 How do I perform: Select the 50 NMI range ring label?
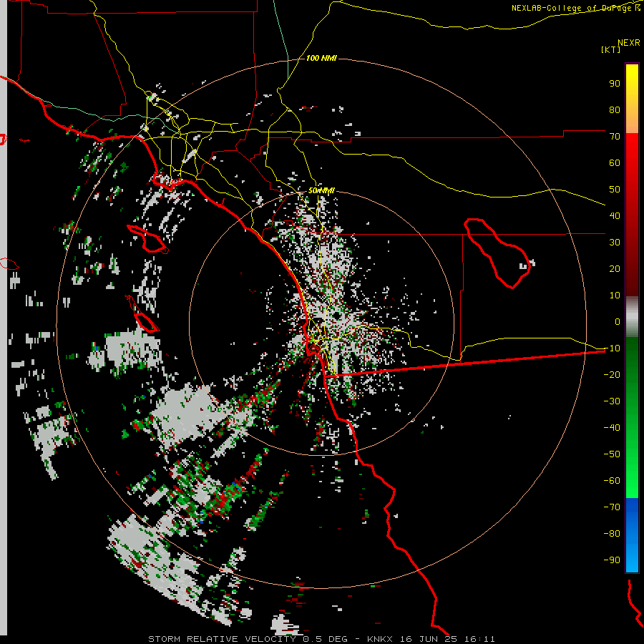321,190
